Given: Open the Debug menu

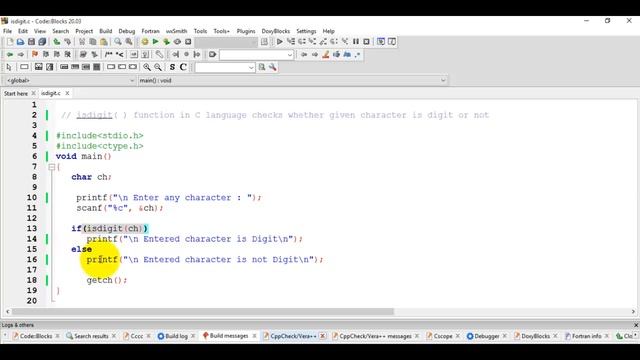Looking at the screenshot, I should click(127, 31).
